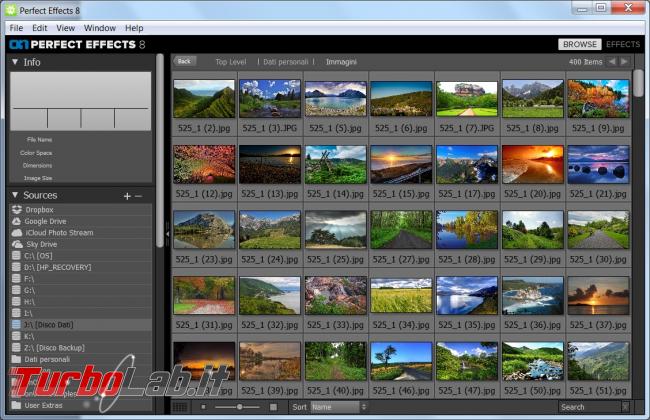
Task: Click file name 525_1 (31).jpg
Action: click(x=204, y=325)
